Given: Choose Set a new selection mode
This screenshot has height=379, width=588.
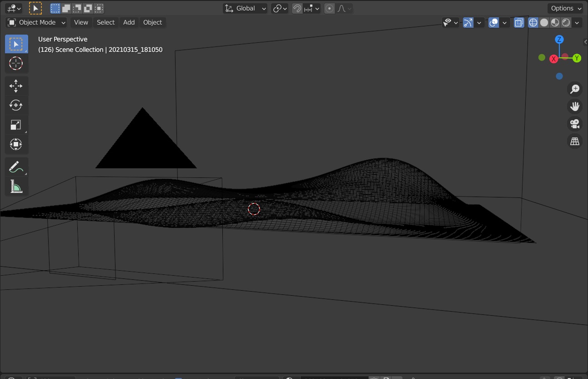Looking at the screenshot, I should click(55, 8).
